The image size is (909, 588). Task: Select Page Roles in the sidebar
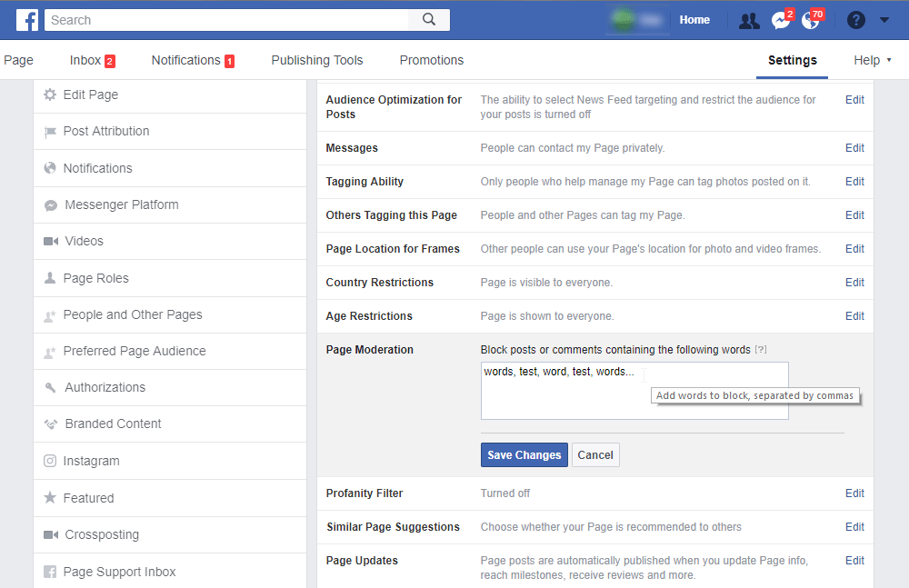coord(95,278)
